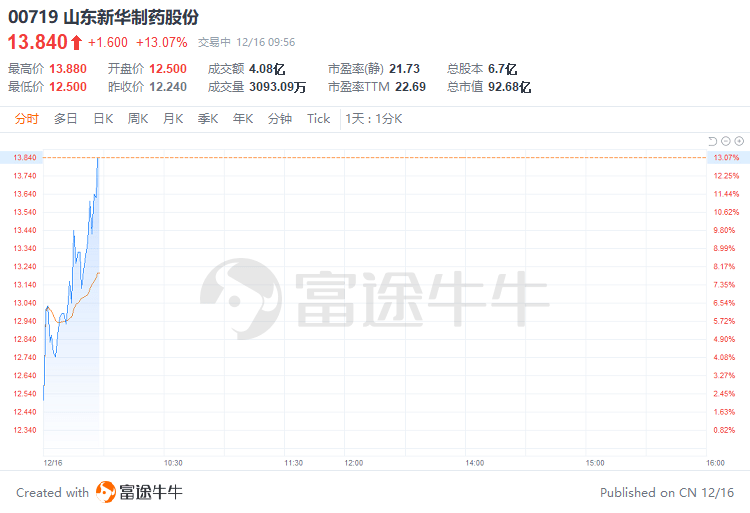Screen dimensions: 750x513
Task: Click the 成交额 value 4.08亿
Action: (267, 69)
